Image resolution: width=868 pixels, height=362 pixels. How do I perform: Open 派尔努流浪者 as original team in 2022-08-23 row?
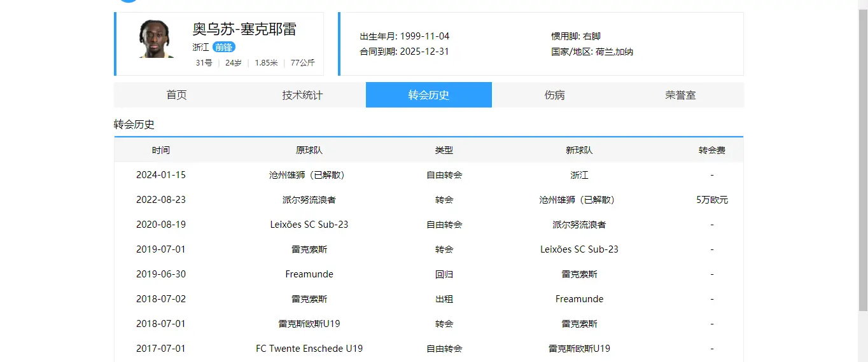coord(309,200)
